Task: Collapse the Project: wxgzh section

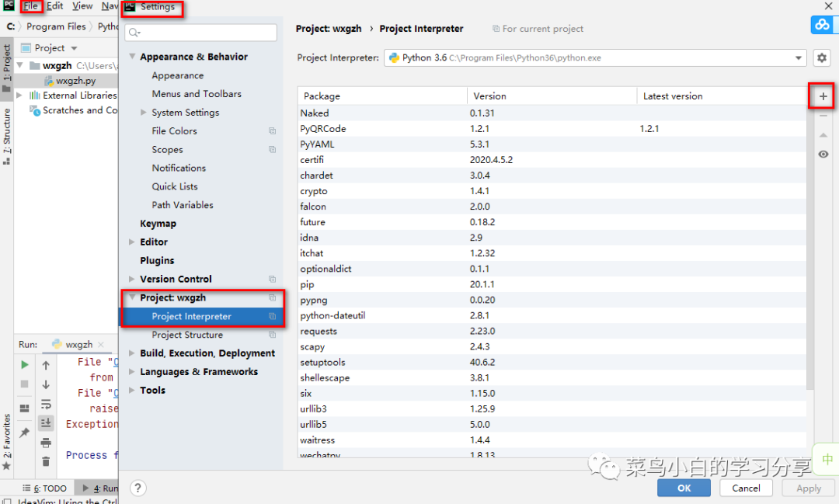Action: 132,297
